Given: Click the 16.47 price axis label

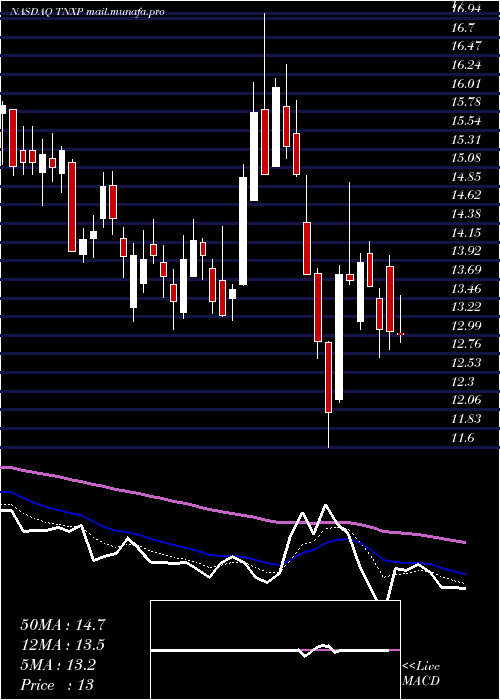Looking at the screenshot, I should click(x=467, y=46).
